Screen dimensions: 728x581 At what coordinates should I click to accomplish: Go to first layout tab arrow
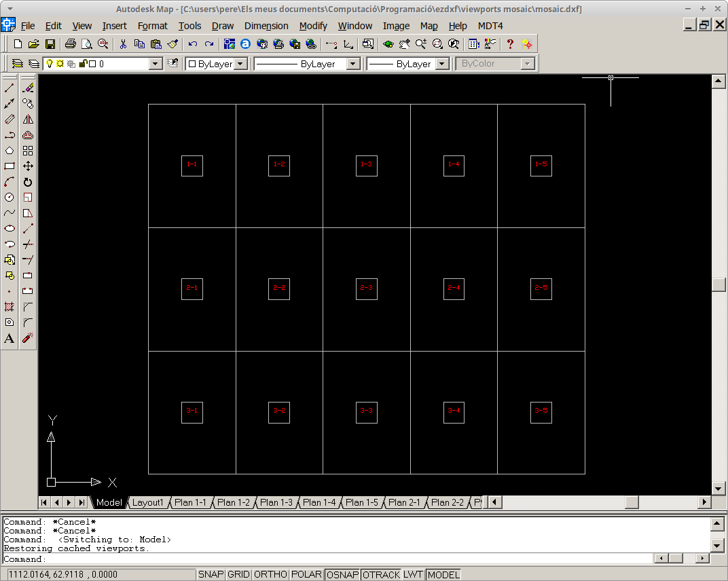point(44,502)
